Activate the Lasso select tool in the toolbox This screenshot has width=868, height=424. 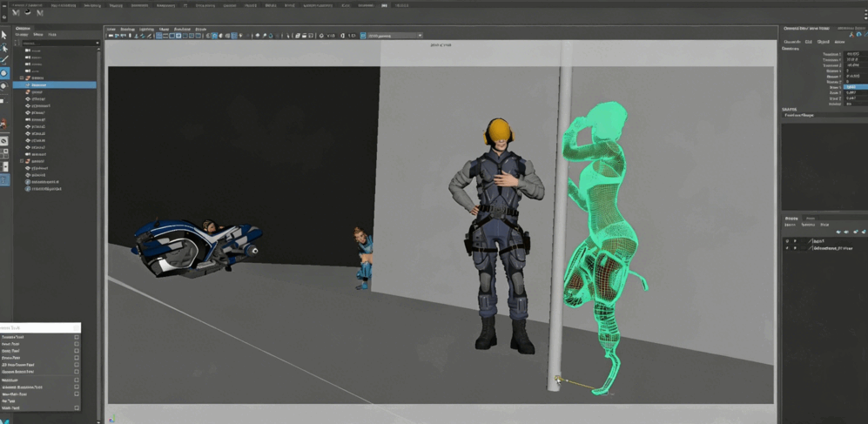(4, 49)
